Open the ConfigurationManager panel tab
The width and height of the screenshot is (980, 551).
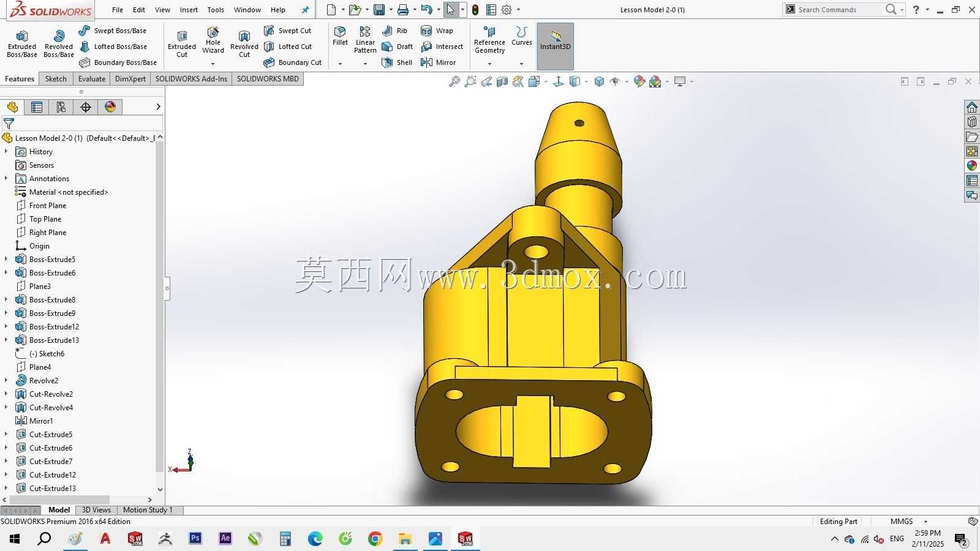pos(61,107)
